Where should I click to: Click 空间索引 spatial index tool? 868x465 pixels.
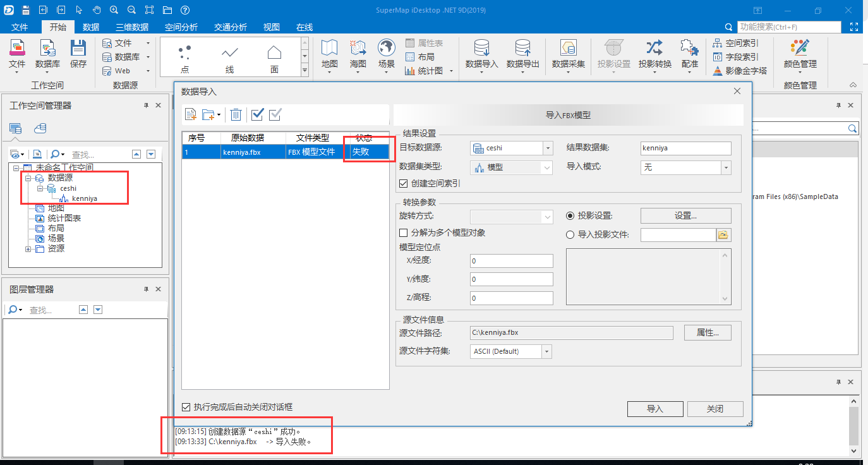click(x=735, y=44)
